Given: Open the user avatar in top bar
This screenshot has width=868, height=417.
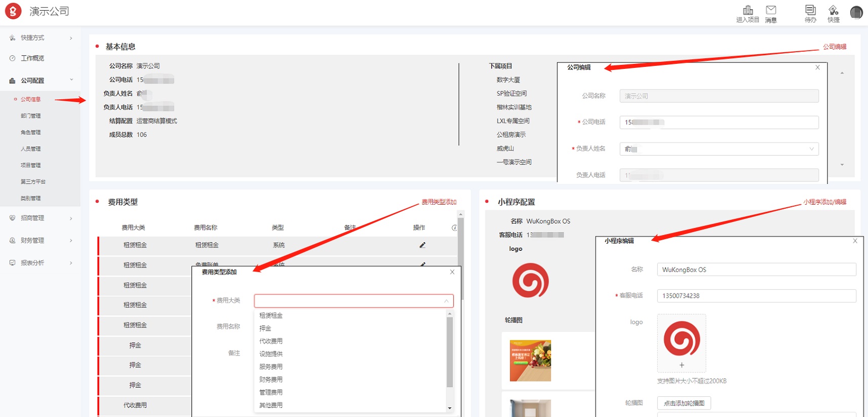Looking at the screenshot, I should (x=856, y=12).
